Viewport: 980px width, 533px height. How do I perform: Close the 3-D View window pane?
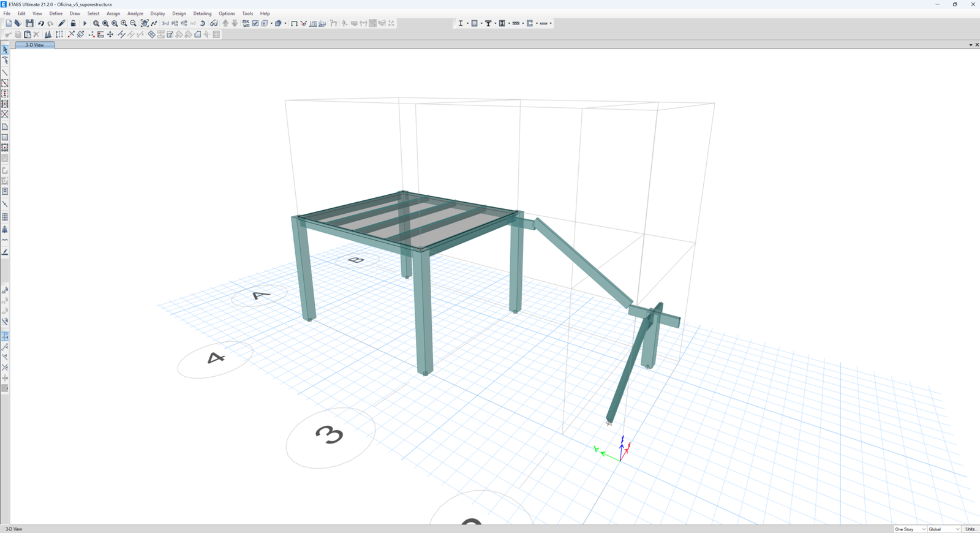pyautogui.click(x=977, y=45)
